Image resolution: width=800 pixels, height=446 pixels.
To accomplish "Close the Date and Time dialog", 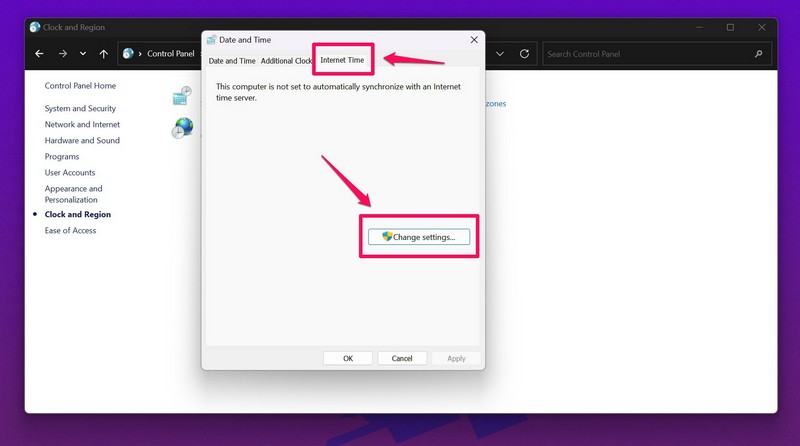I will tap(474, 39).
